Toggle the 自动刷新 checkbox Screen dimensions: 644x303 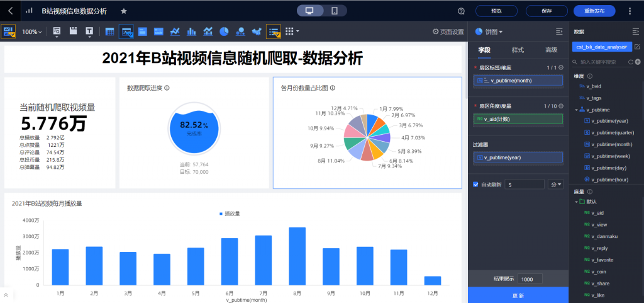475,185
